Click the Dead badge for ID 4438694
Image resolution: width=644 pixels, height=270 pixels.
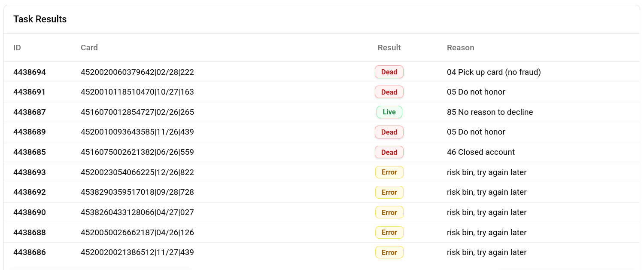pyautogui.click(x=389, y=72)
